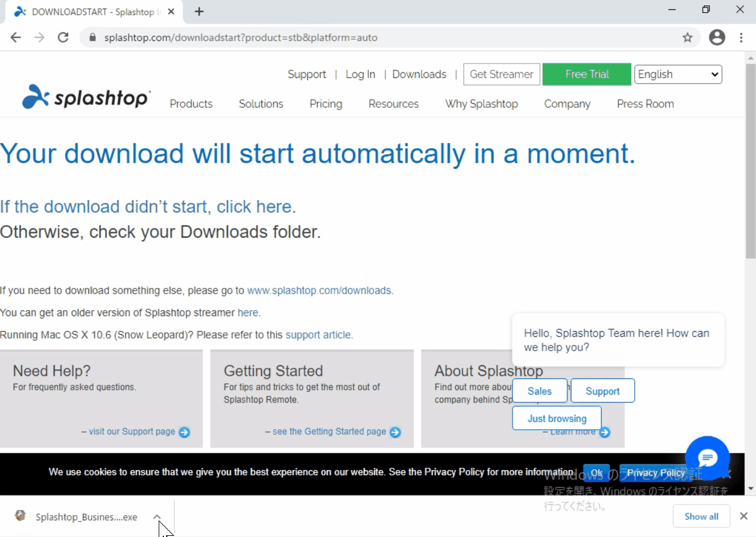Image resolution: width=756 pixels, height=537 pixels.
Task: Choose Sales in the chat widget
Action: coord(540,391)
